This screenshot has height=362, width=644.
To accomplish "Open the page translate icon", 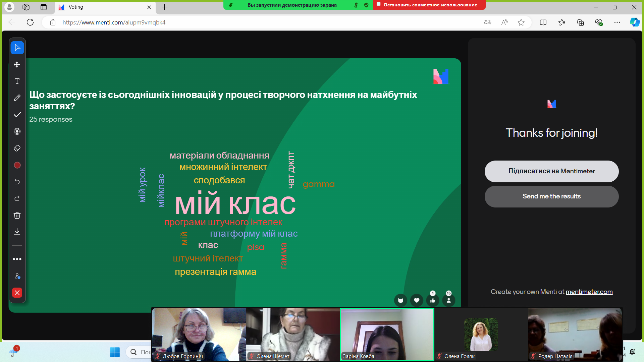I will point(488,22).
